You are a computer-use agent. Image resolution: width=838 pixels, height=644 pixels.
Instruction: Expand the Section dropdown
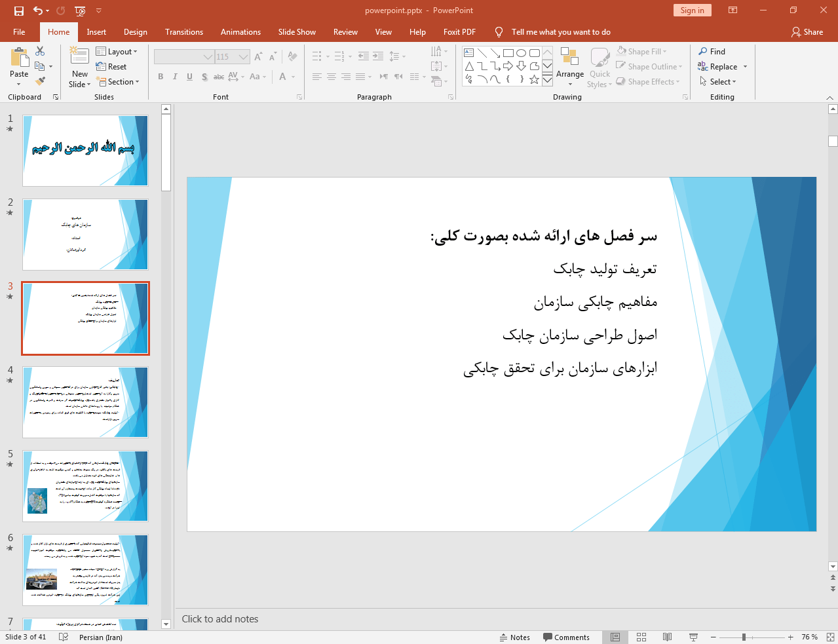119,82
